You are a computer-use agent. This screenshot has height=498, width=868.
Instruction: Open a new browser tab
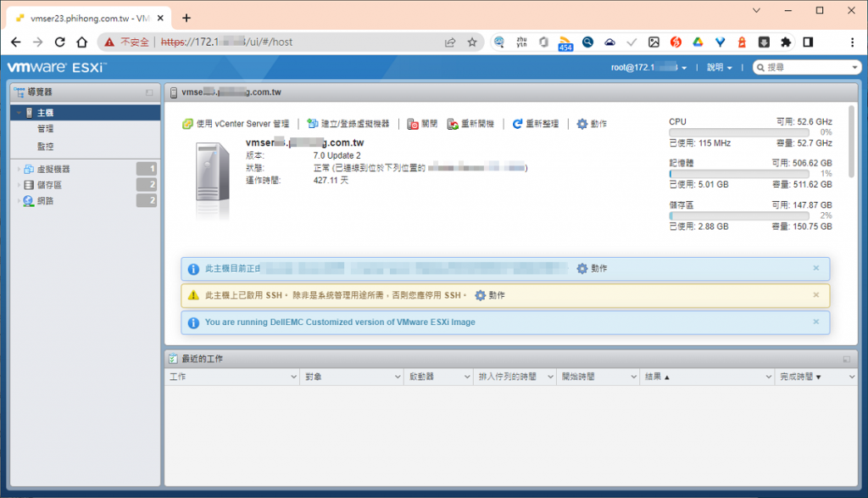pos(186,18)
